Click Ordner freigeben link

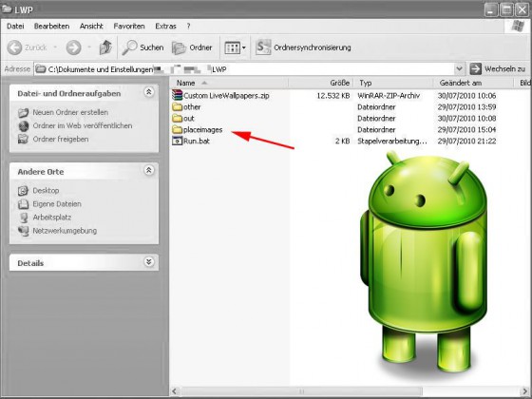pyautogui.click(x=61, y=139)
